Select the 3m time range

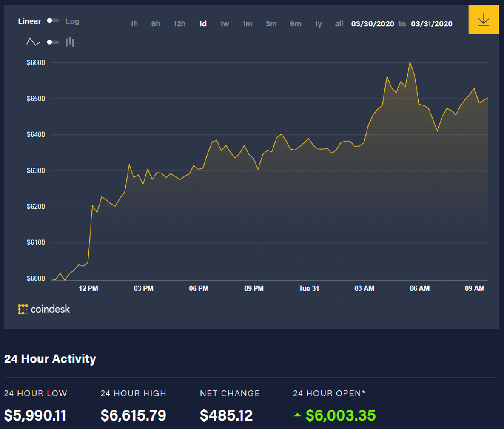click(271, 24)
